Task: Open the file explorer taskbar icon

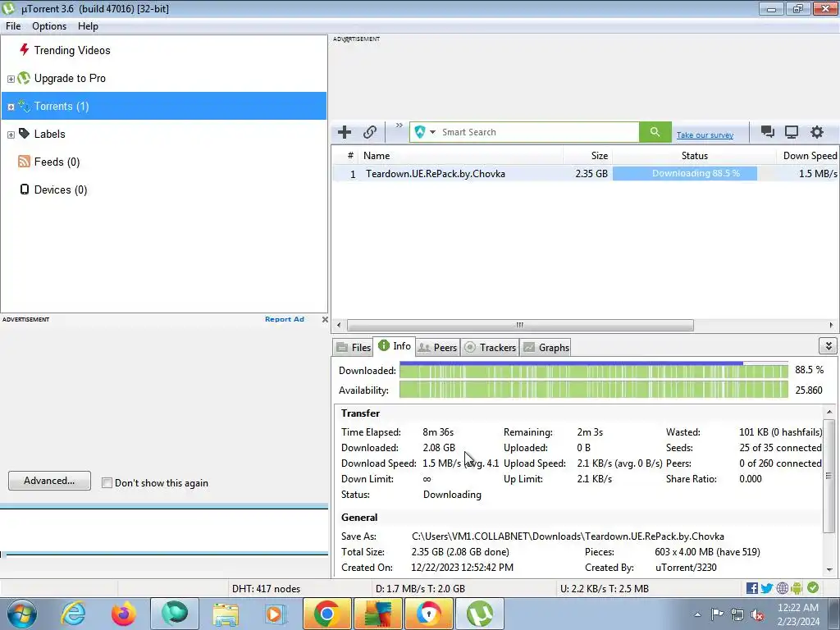Action: (226, 614)
